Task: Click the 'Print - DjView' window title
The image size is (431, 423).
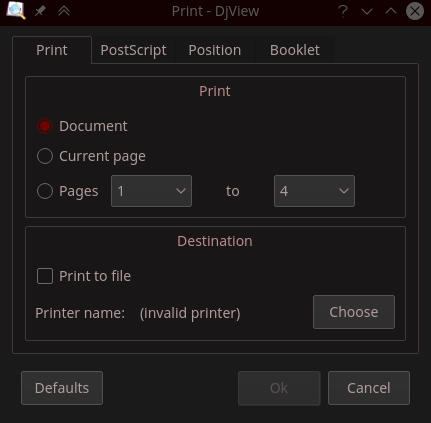Action: click(215, 11)
